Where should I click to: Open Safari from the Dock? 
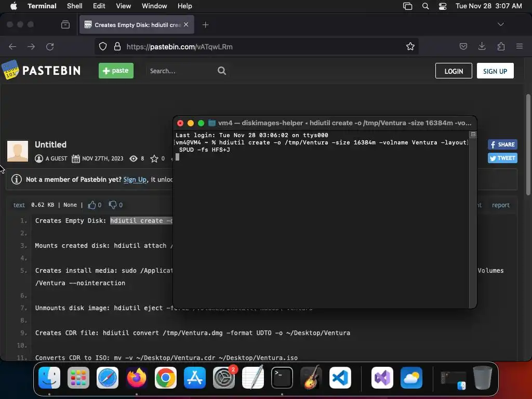point(108,378)
